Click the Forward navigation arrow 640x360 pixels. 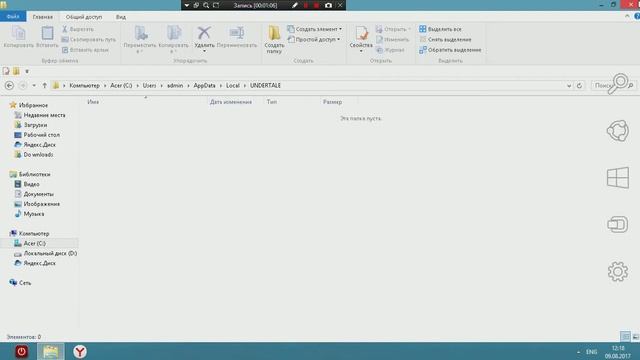click(23, 86)
